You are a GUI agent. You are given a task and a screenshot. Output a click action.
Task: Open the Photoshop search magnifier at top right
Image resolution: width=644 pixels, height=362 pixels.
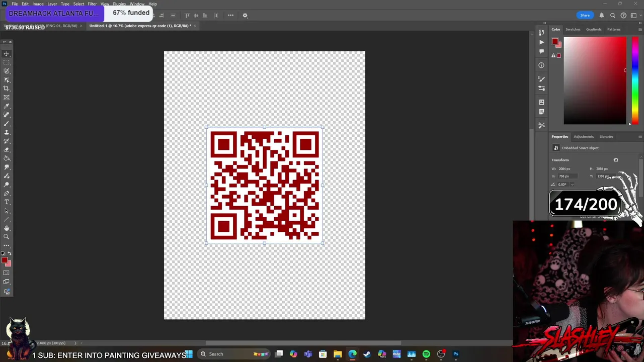pyautogui.click(x=612, y=15)
